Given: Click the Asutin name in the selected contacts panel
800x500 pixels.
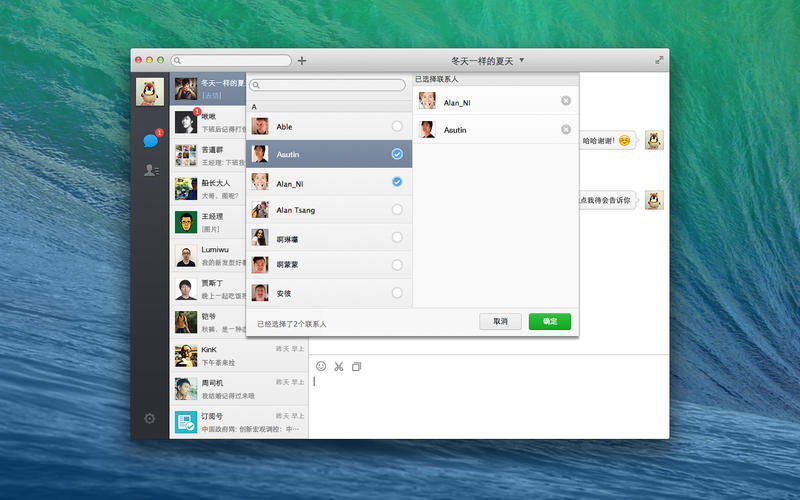Looking at the screenshot, I should click(455, 130).
